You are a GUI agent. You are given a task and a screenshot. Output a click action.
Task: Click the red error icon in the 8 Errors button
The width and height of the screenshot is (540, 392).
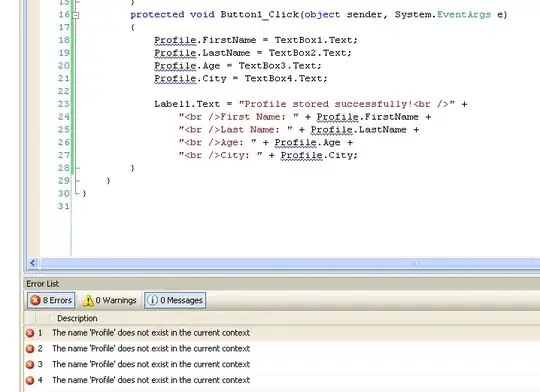(35, 300)
